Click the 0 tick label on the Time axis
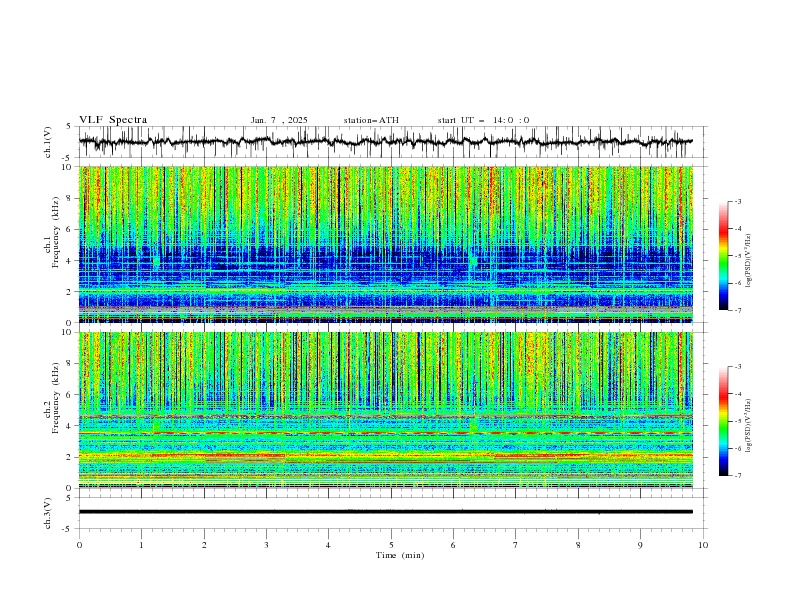The width and height of the screenshot is (792, 612). 79,545
